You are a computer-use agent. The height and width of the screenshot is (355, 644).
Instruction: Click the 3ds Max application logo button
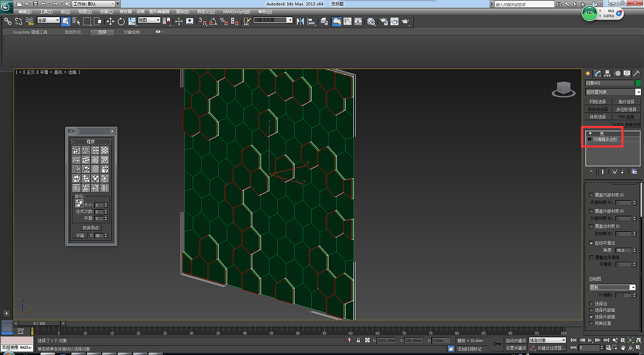(x=7, y=6)
